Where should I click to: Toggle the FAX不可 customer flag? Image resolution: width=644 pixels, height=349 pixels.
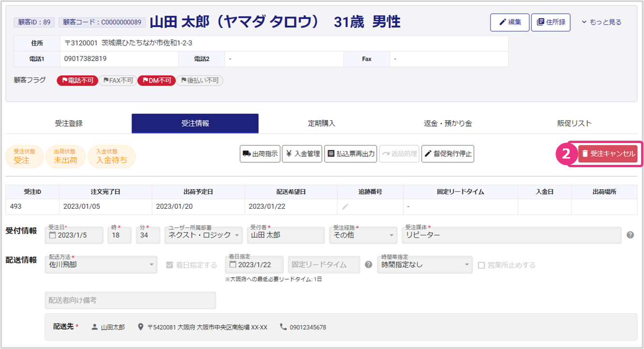[118, 81]
